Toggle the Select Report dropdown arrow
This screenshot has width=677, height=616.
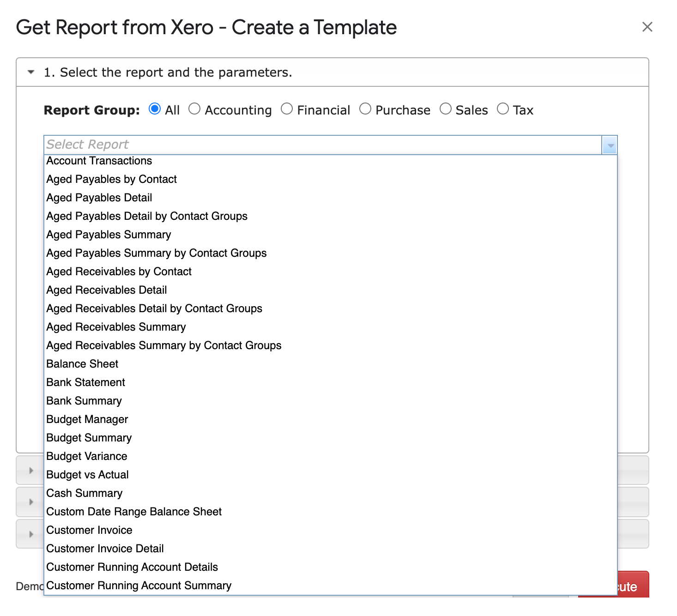click(610, 145)
